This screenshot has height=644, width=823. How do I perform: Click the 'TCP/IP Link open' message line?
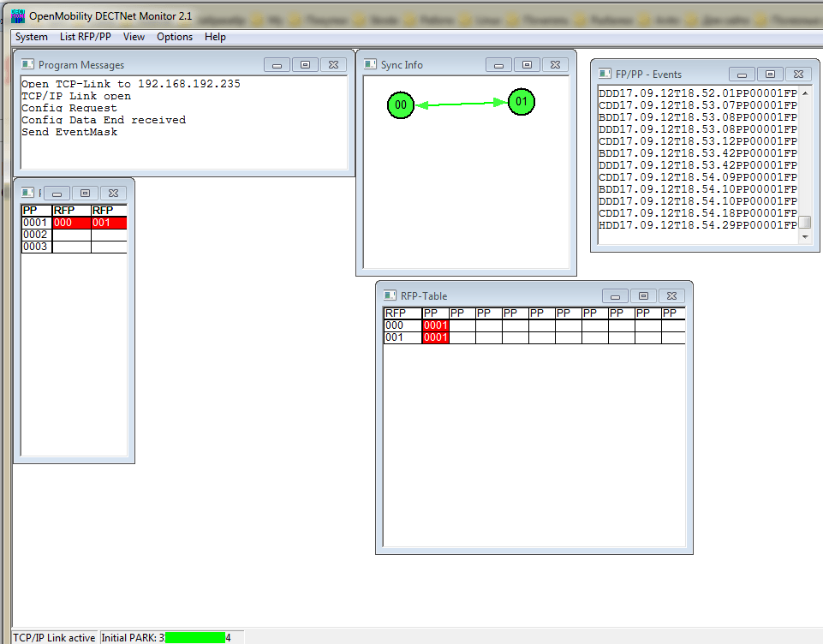pos(76,96)
